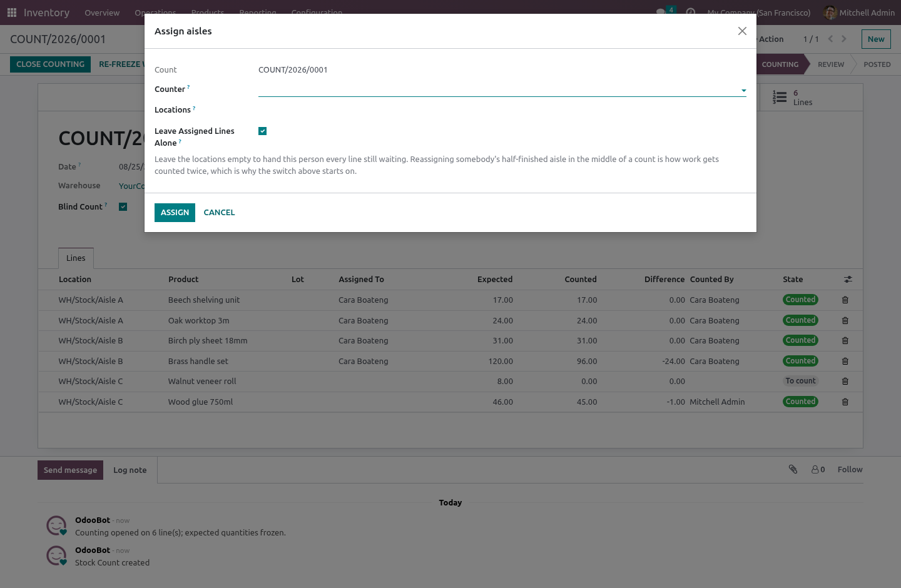
Task: Click the Follow button
Action: pos(850,470)
